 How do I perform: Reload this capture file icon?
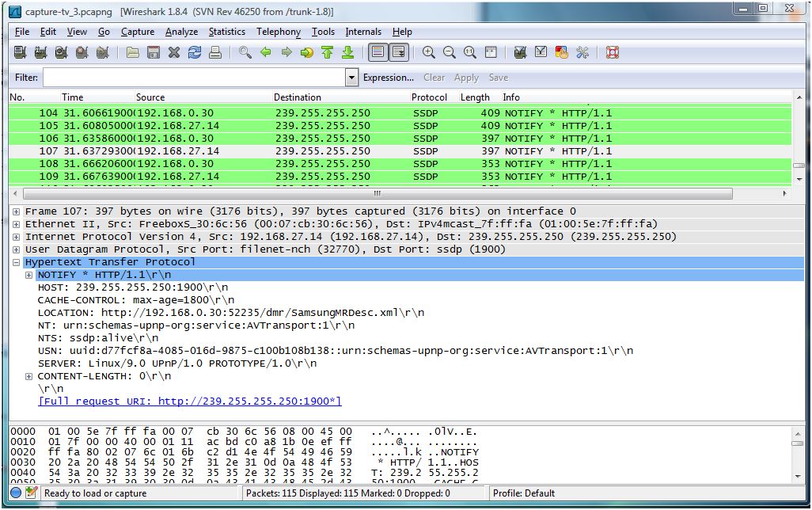195,52
